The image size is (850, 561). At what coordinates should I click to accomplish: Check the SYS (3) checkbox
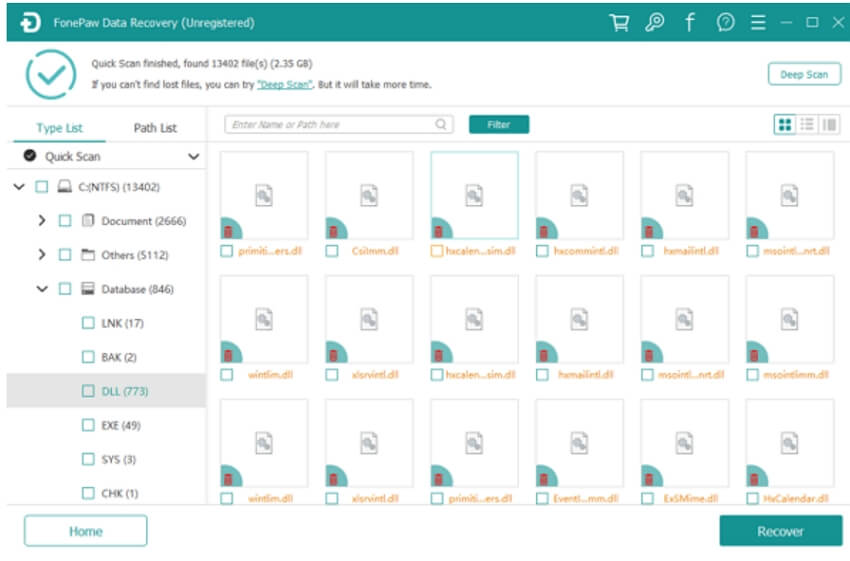tap(88, 459)
